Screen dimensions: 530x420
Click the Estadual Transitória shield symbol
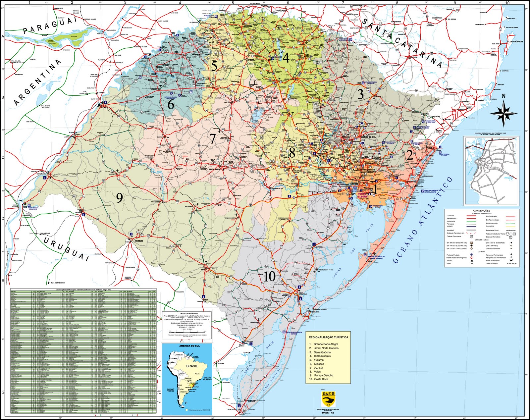click(x=511, y=237)
